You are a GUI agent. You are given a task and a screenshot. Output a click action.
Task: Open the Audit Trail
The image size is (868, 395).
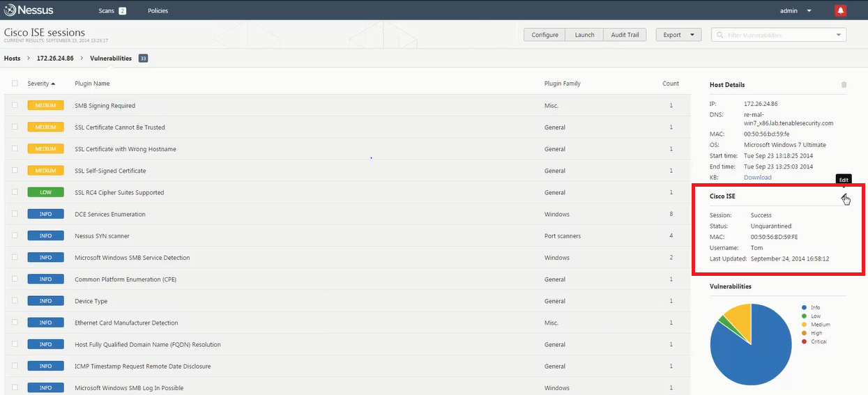tap(625, 35)
